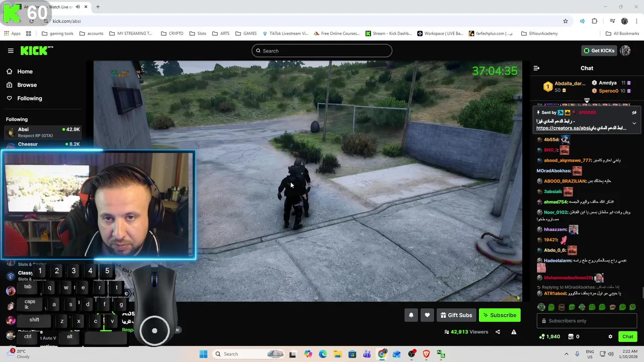Screen dimensions: 644x362
Task: Open the accounts bookmark folder
Action: 91,34
